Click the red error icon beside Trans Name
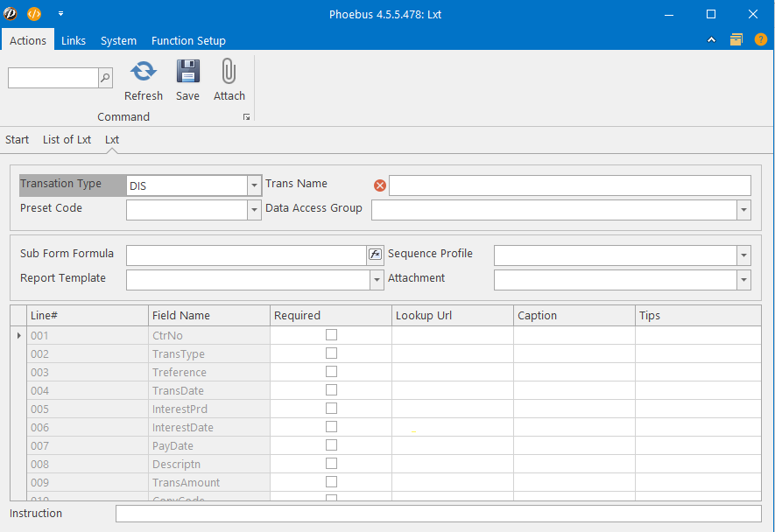The image size is (775, 532). [380, 185]
